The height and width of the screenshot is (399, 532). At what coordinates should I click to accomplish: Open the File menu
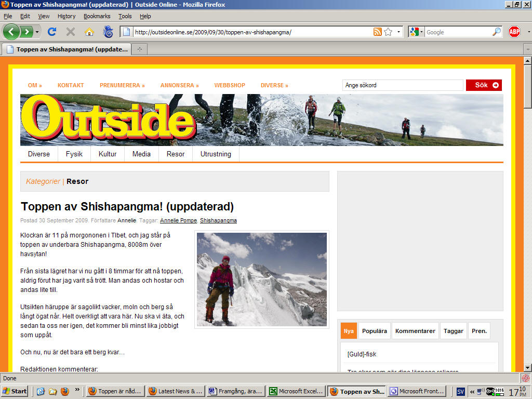coord(8,16)
